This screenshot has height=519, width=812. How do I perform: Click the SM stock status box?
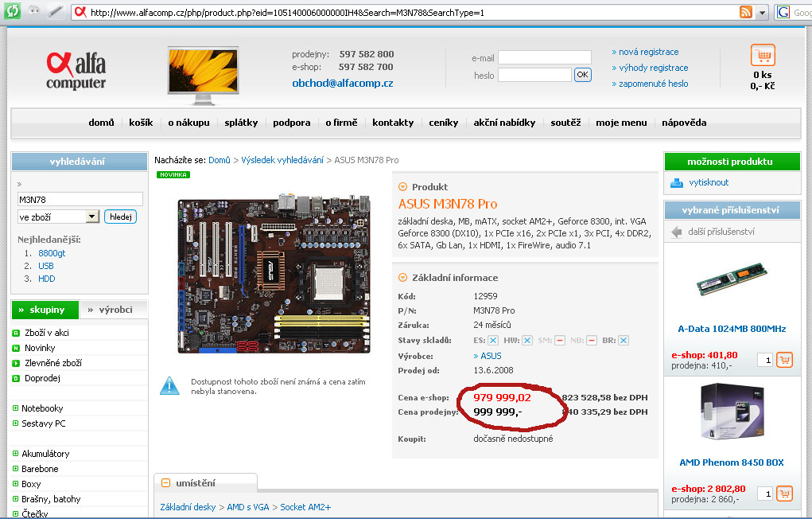tap(560, 341)
